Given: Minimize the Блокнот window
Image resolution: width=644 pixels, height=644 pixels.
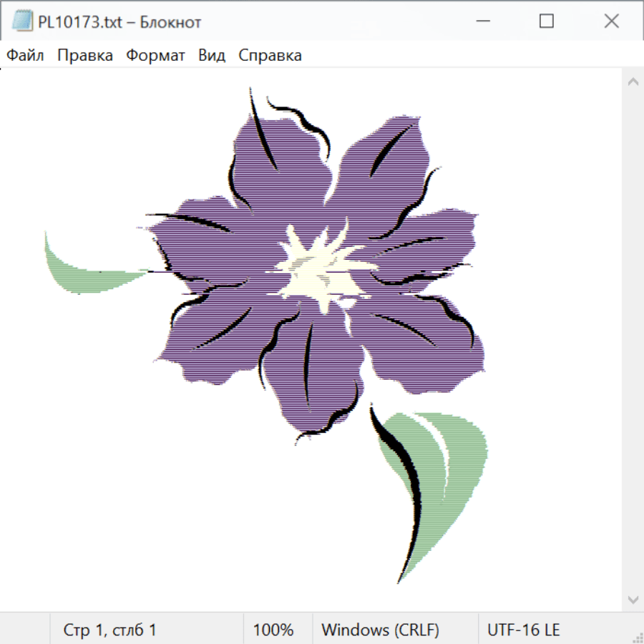Looking at the screenshot, I should pos(482,21).
